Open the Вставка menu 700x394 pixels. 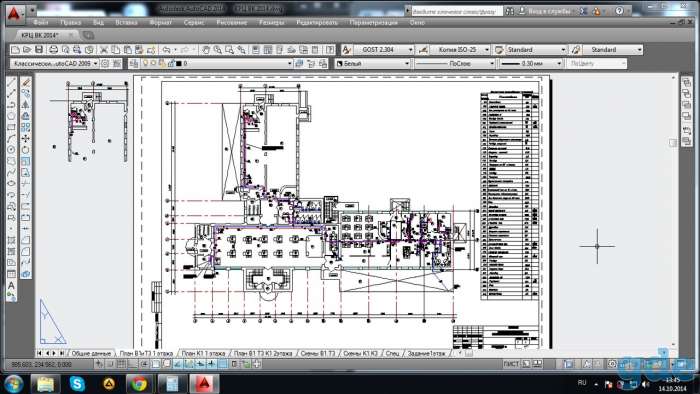126,22
